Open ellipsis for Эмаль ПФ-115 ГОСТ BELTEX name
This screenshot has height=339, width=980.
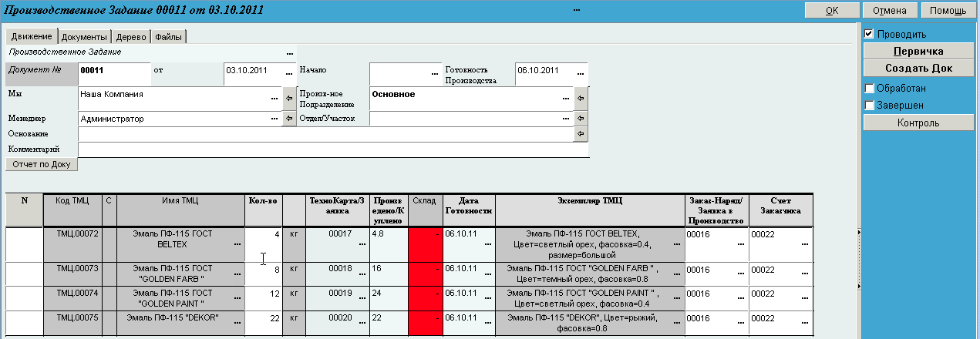pos(237,243)
